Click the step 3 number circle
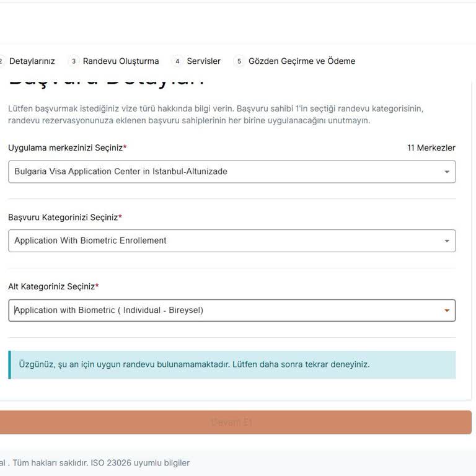 (x=74, y=61)
